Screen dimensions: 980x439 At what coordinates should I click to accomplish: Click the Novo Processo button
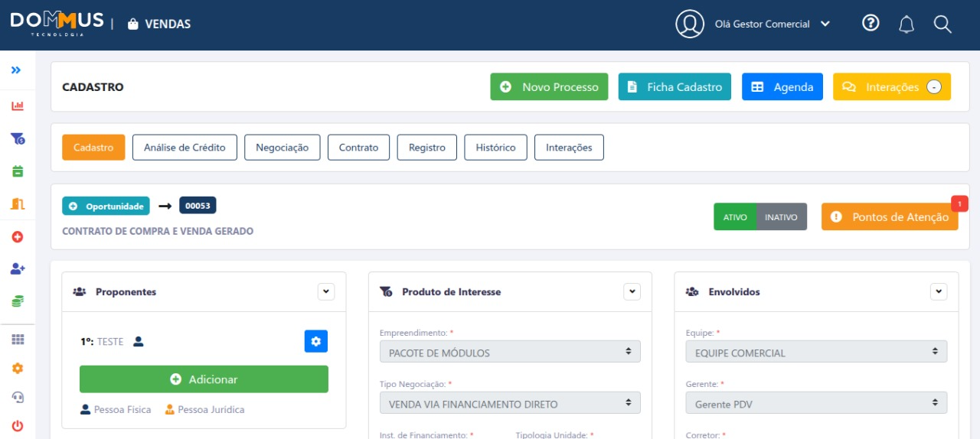pos(550,87)
